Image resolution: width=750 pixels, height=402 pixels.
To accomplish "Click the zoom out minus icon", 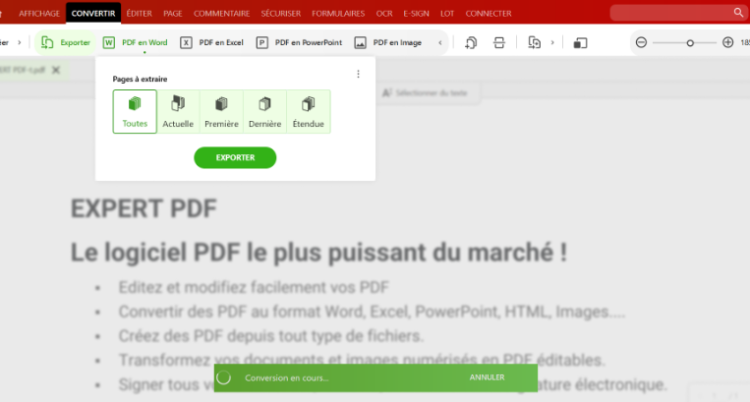I will click(641, 43).
